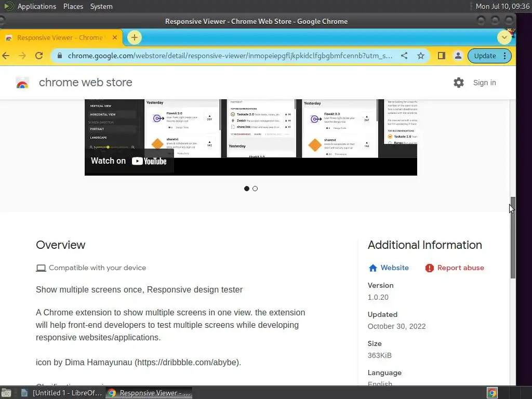This screenshot has height=399, width=532.
Task: Select the second carousel dot
Action: click(255, 189)
